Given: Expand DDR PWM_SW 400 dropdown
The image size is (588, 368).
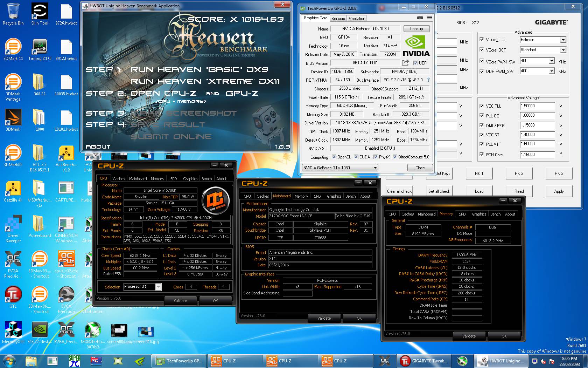Looking at the screenshot, I should click(x=552, y=71).
